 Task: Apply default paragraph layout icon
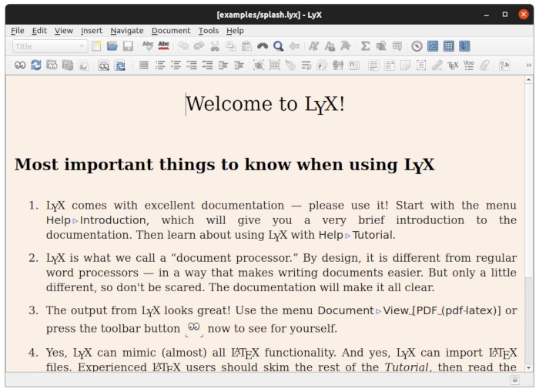pyautogui.click(x=144, y=65)
